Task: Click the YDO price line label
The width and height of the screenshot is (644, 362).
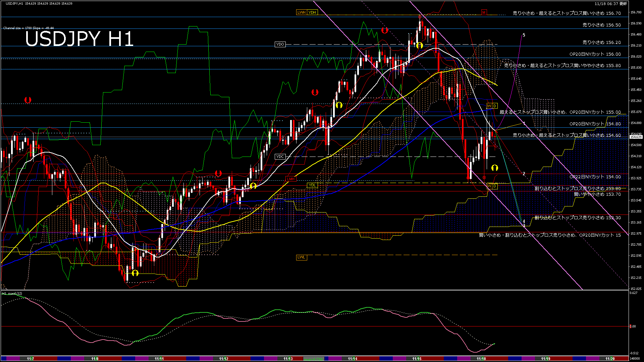Action: [280, 44]
